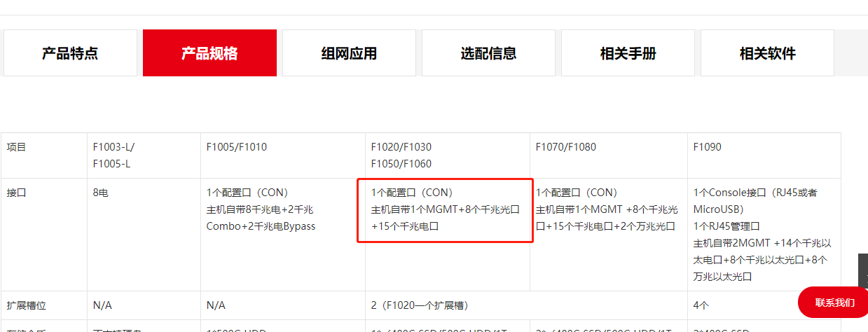
Task: Click the dark widget above 联系我们
Action: click(863, 270)
